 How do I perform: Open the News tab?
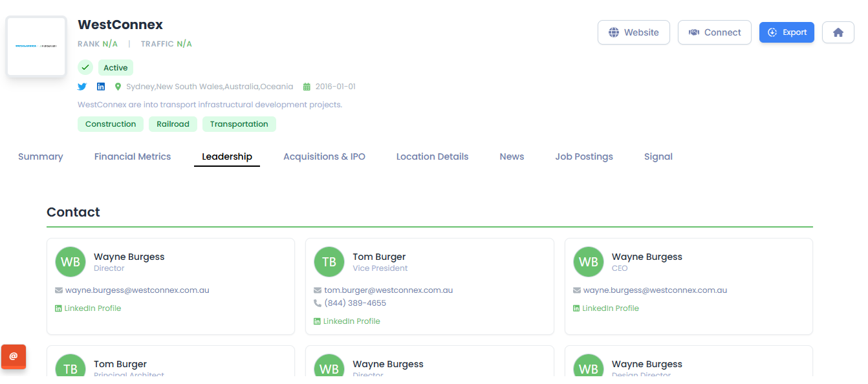coord(512,156)
